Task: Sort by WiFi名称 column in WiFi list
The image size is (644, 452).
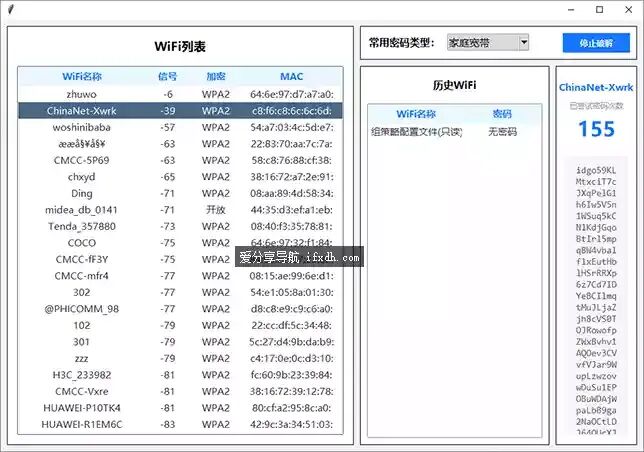Action: pyautogui.click(x=82, y=76)
